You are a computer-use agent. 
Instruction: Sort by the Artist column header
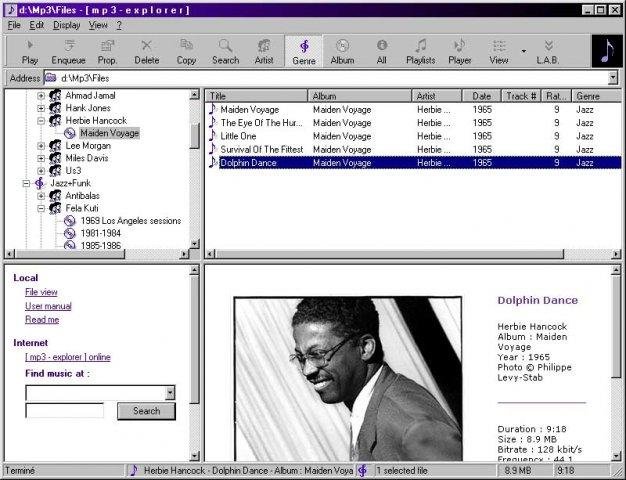coord(437,96)
